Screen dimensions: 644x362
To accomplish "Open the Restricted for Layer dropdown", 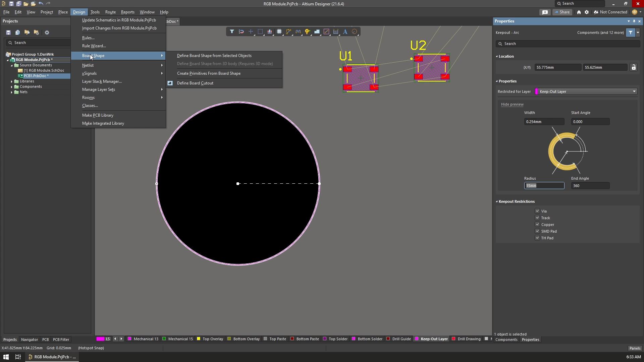I will 586,92.
